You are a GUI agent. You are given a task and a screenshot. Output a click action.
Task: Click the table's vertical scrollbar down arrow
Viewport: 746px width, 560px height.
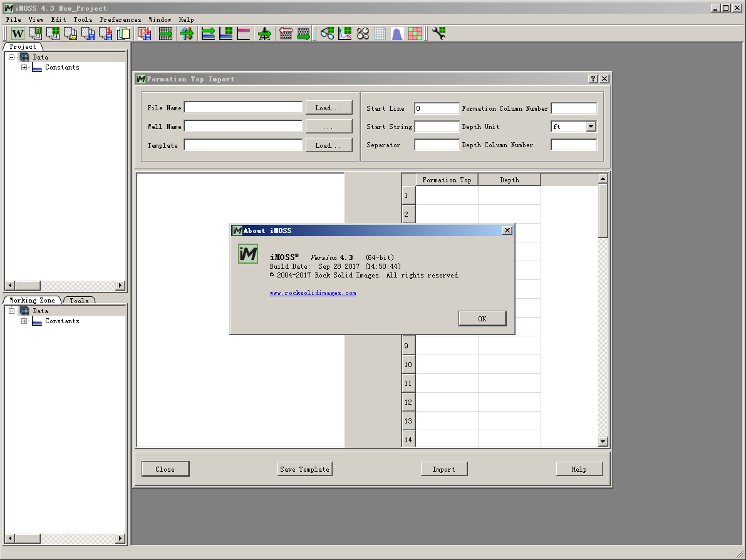point(603,442)
